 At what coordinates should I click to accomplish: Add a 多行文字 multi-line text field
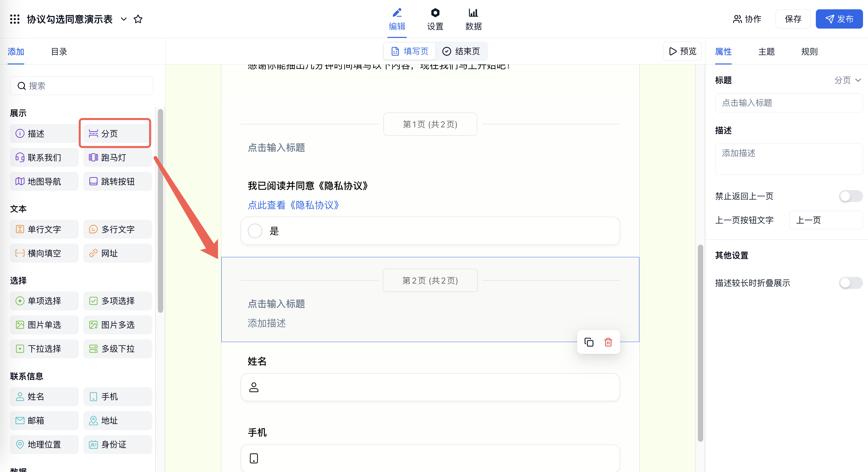tap(118, 229)
